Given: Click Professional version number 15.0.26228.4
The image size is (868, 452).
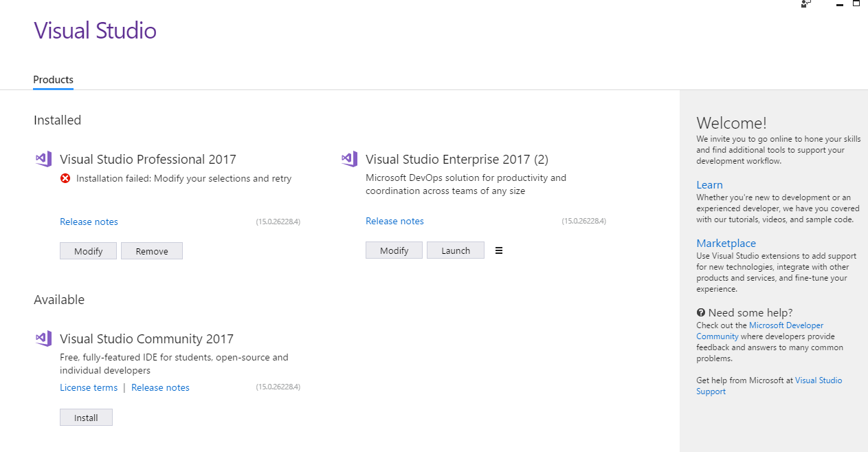Looking at the screenshot, I should point(278,222).
